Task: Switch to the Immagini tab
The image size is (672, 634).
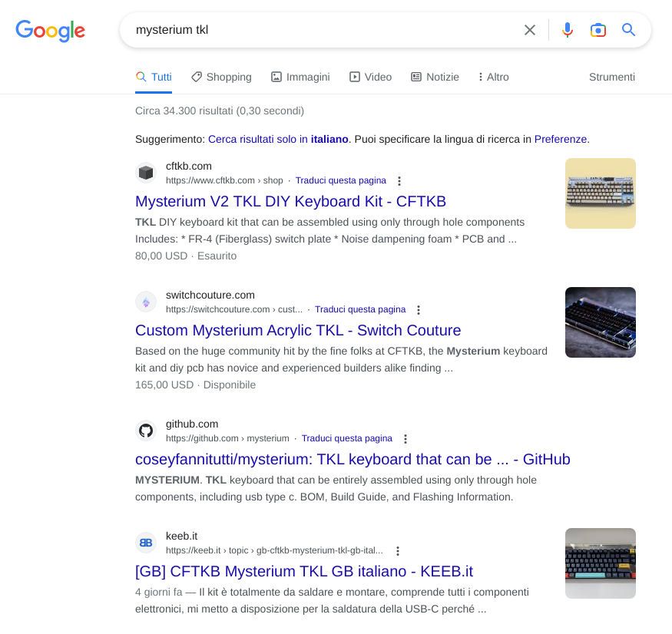Action: [x=300, y=77]
